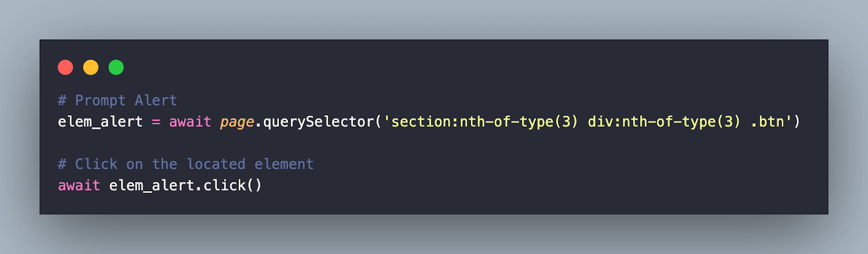
Task: Click the await keyword before page
Action: click(190, 122)
